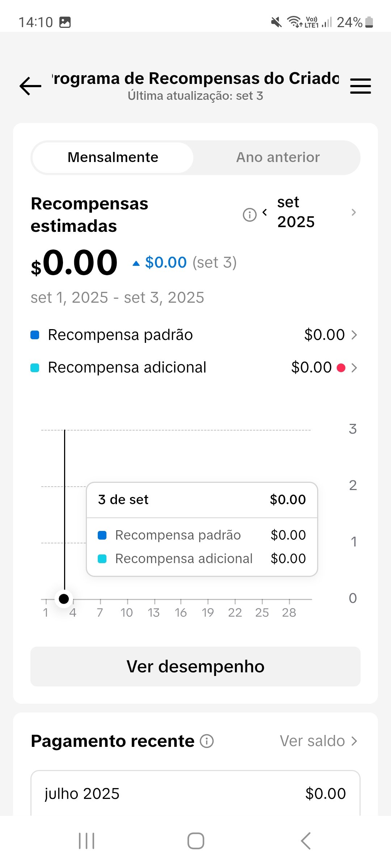This screenshot has height=868, width=391.
Task: Open julho 2025 payment entry
Action: 195,793
